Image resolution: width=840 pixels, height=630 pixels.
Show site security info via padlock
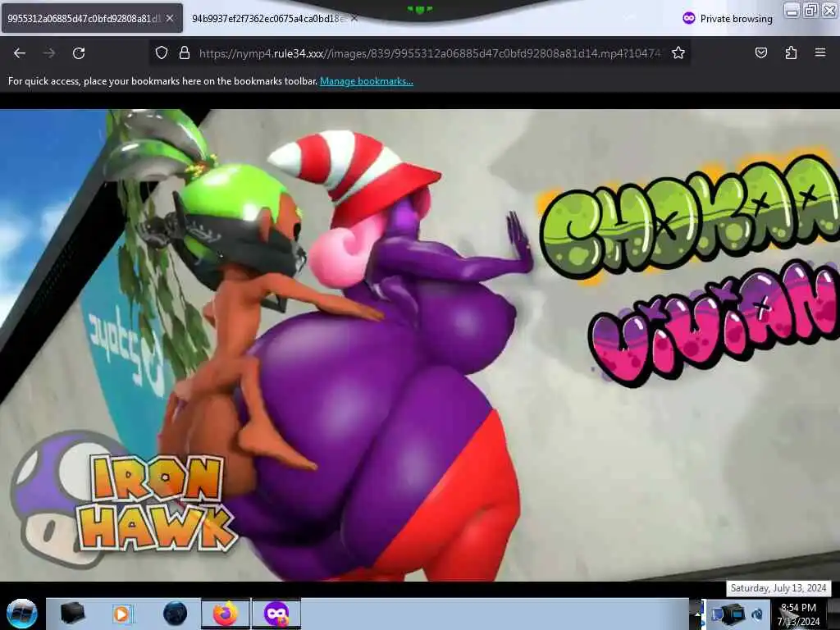[x=185, y=52]
